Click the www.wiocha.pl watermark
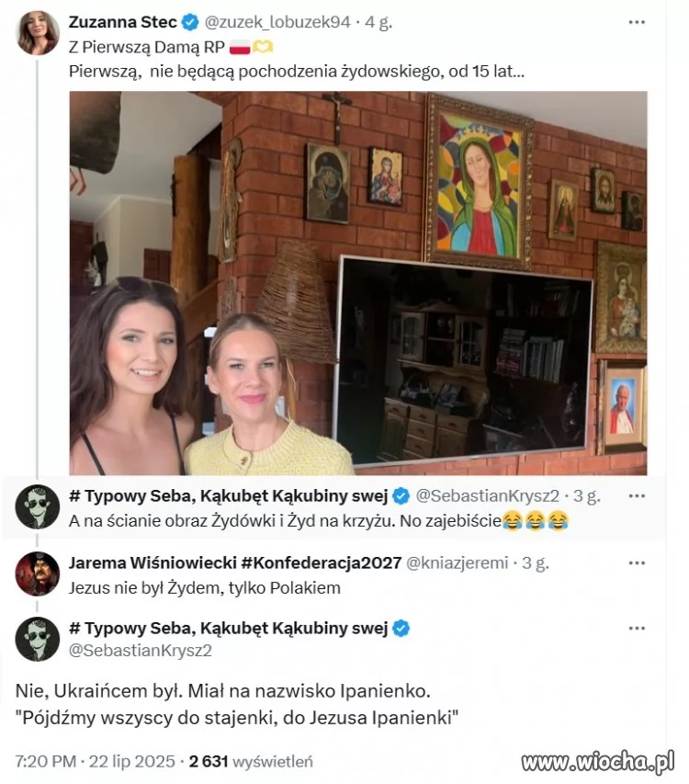Viewport: 689px width, 784px height. click(597, 763)
